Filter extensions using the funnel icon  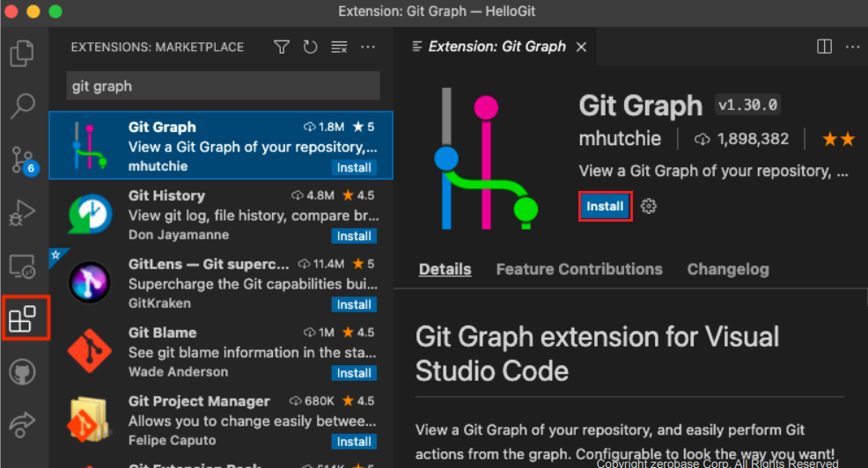pos(282,47)
